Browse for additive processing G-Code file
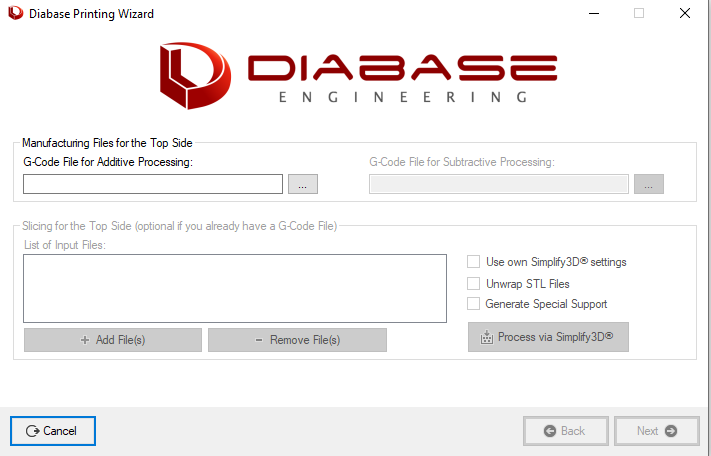 303,184
